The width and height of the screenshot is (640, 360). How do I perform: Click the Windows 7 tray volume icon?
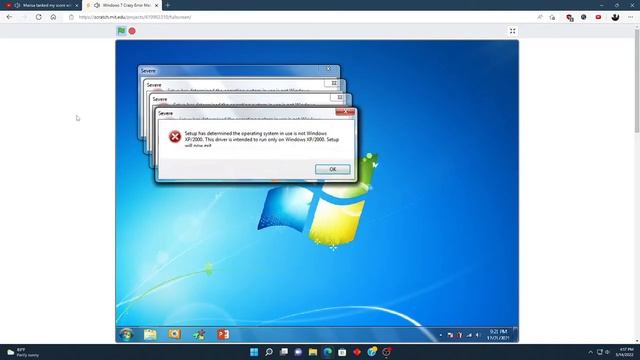[478, 335]
